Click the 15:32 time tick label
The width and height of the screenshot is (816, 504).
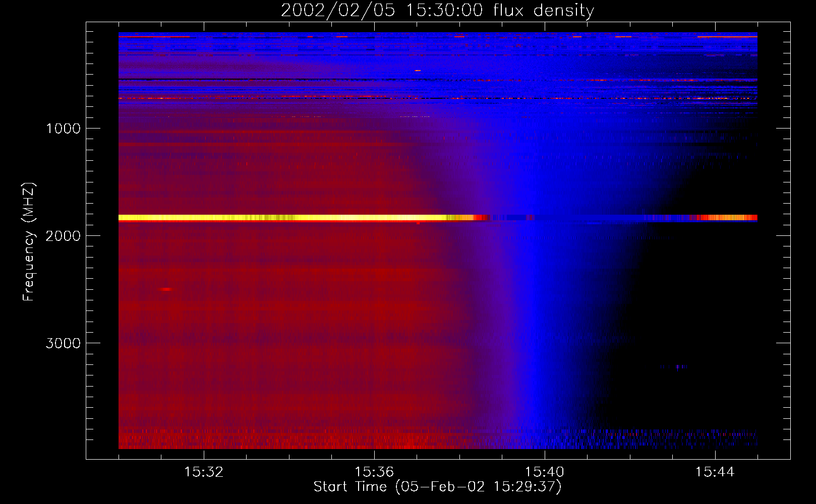(204, 472)
